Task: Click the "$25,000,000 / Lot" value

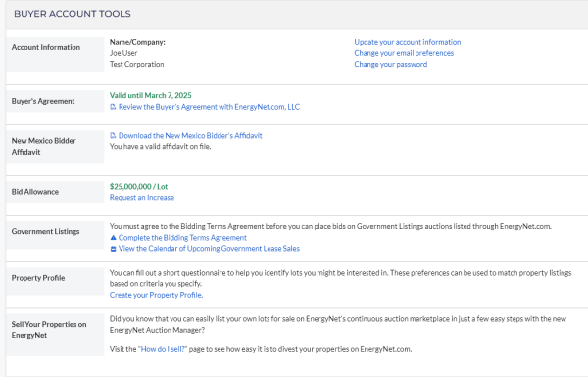Action: (138, 187)
